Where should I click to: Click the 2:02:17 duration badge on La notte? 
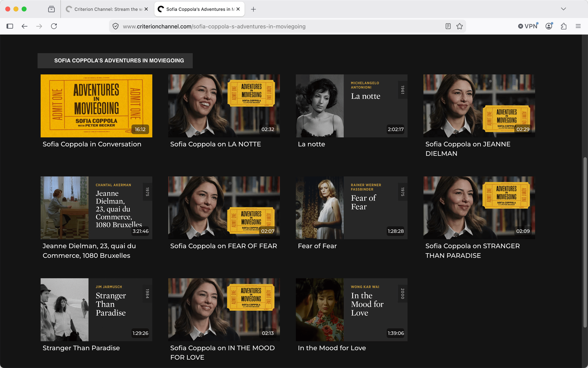pos(395,129)
